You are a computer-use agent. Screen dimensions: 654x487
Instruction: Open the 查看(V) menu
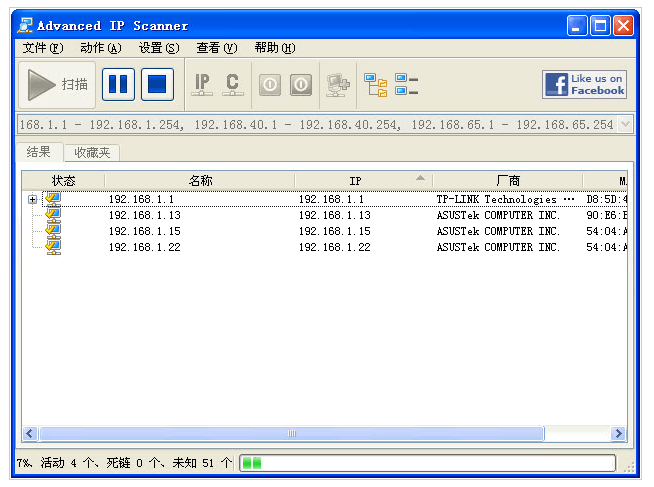[x=217, y=48]
